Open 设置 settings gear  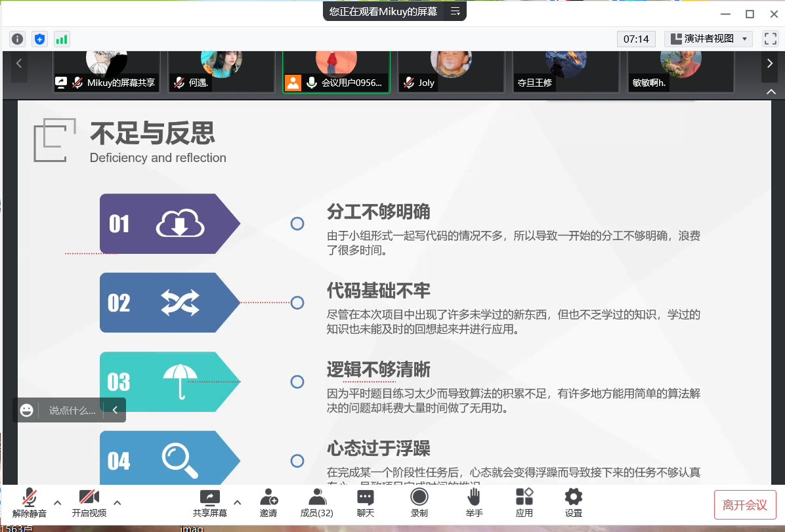574,502
